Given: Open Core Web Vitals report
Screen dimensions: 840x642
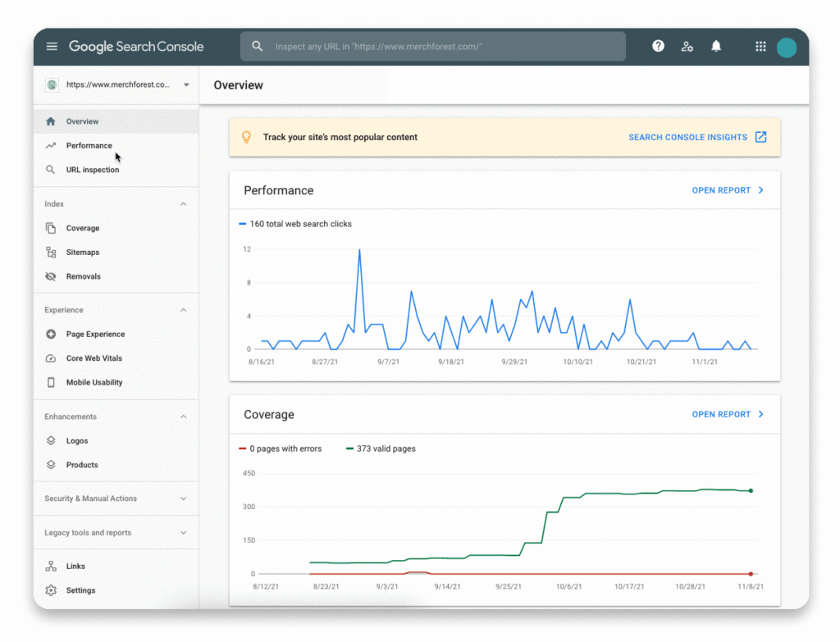Looking at the screenshot, I should point(116,358).
